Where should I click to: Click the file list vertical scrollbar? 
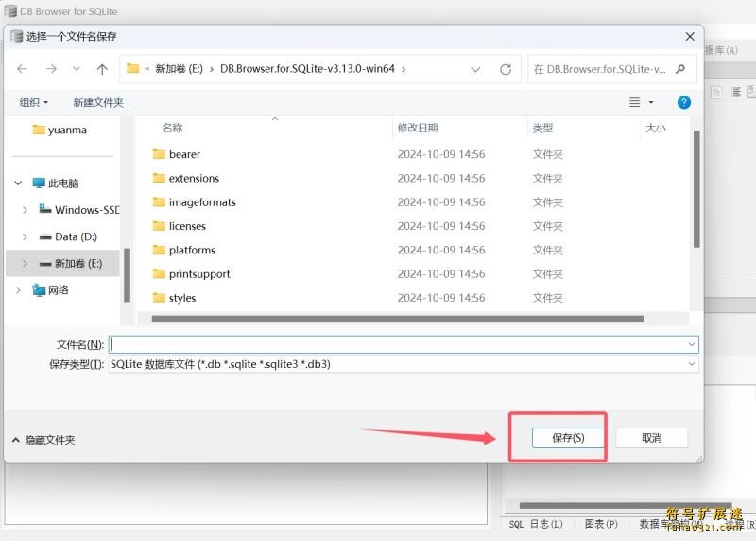pos(696,189)
